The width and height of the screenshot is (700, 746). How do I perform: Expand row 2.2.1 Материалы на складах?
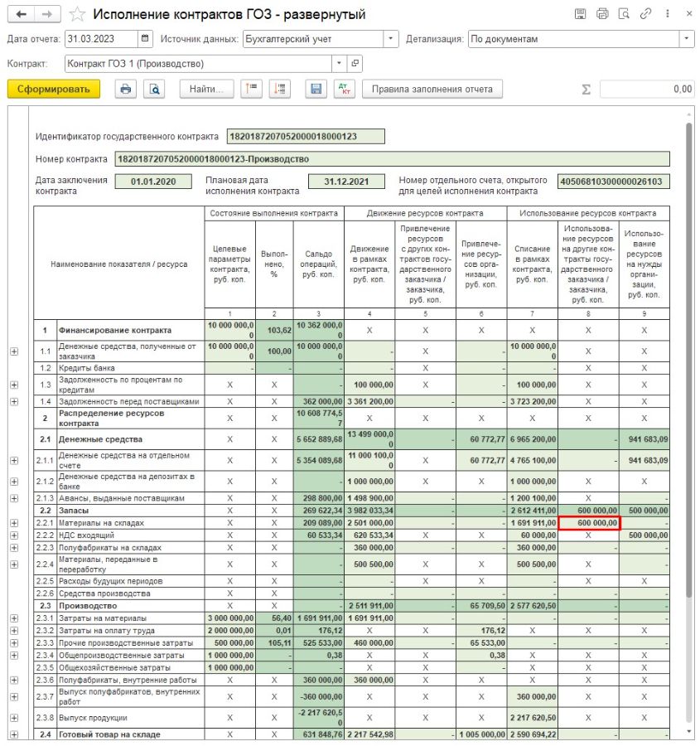point(14,523)
